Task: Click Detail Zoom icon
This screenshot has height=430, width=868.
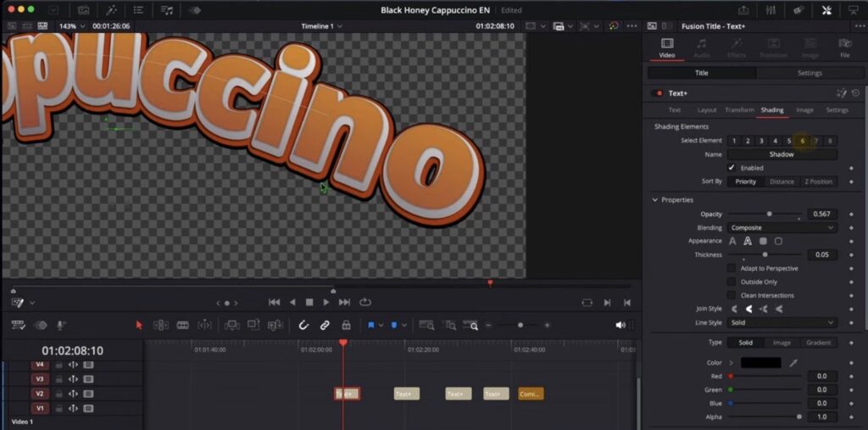Action: tap(451, 326)
